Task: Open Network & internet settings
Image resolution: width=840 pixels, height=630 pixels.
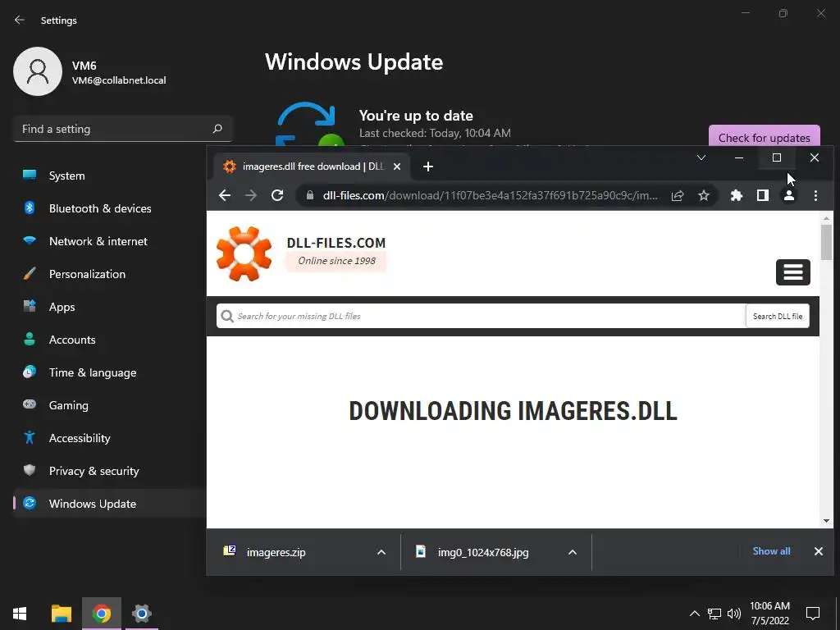Action: (x=110, y=242)
